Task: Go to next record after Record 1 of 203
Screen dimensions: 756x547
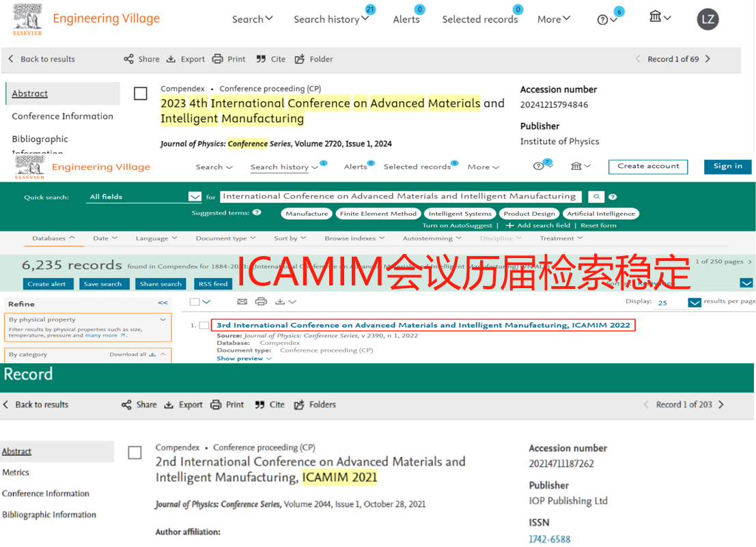Action: tap(721, 405)
